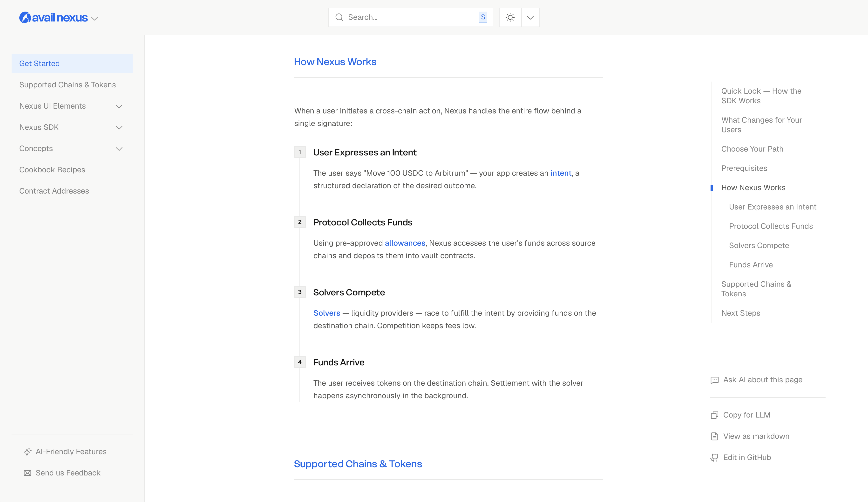Screen dimensions: 868x502
Task: Click the Avail Nexus logo
Action: 53,17
